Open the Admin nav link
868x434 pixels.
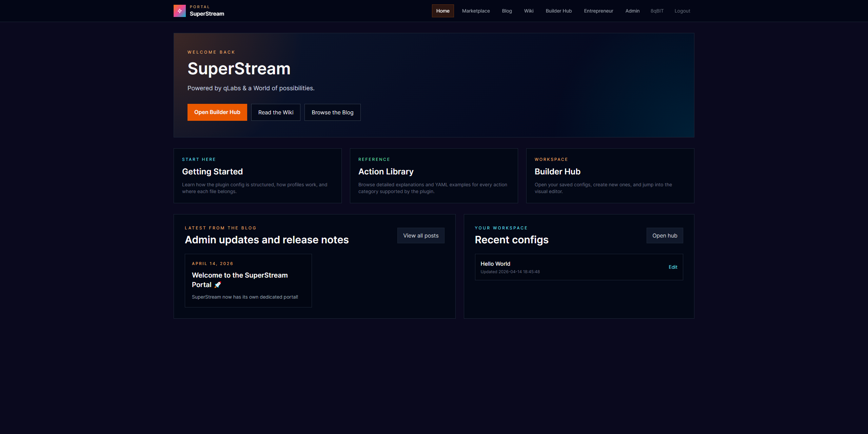pos(632,11)
